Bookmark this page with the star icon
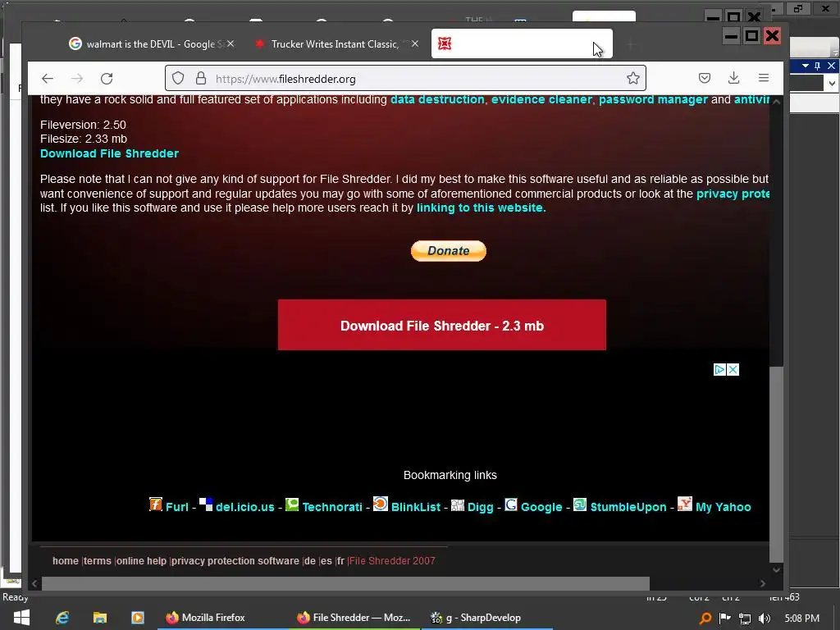840x630 pixels. [633, 79]
